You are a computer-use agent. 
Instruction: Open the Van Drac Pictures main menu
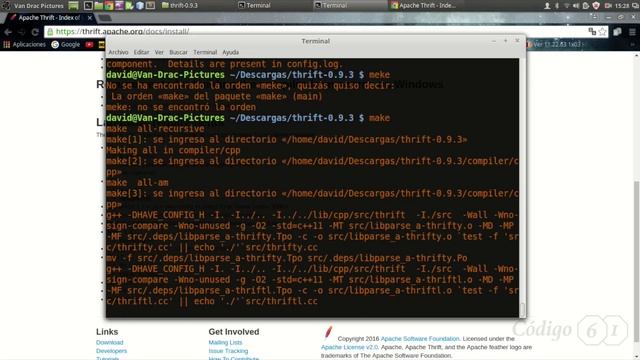(x=33, y=5)
